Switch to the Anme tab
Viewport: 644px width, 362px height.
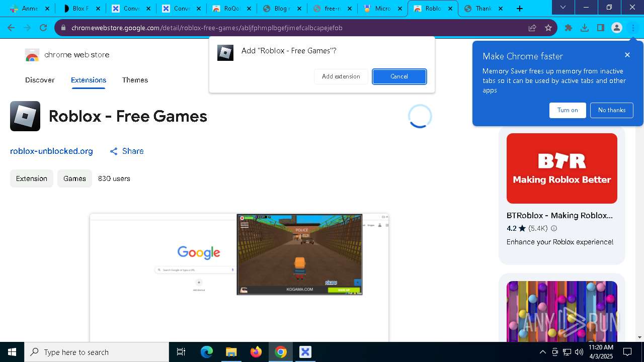click(x=29, y=9)
